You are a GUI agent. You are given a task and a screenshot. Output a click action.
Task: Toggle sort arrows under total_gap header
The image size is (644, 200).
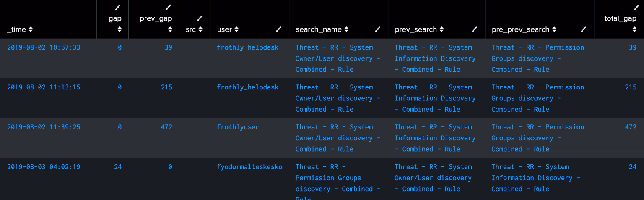(634, 29)
